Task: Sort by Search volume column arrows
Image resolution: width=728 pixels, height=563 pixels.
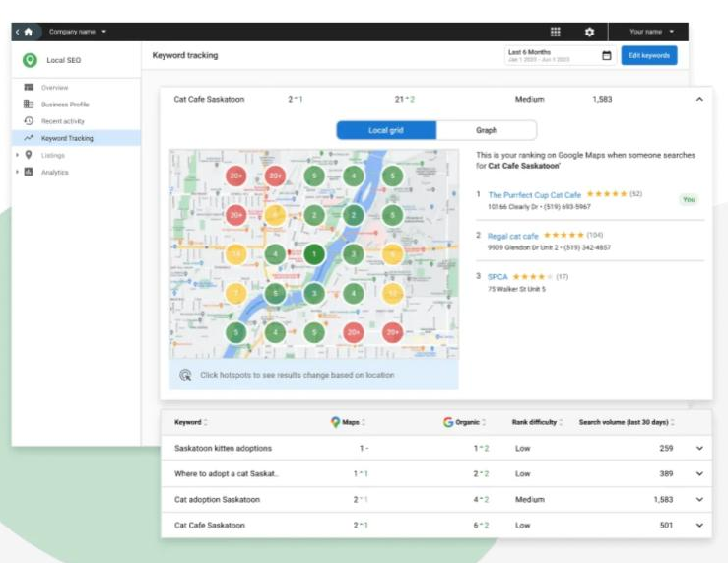Action: pos(672,422)
